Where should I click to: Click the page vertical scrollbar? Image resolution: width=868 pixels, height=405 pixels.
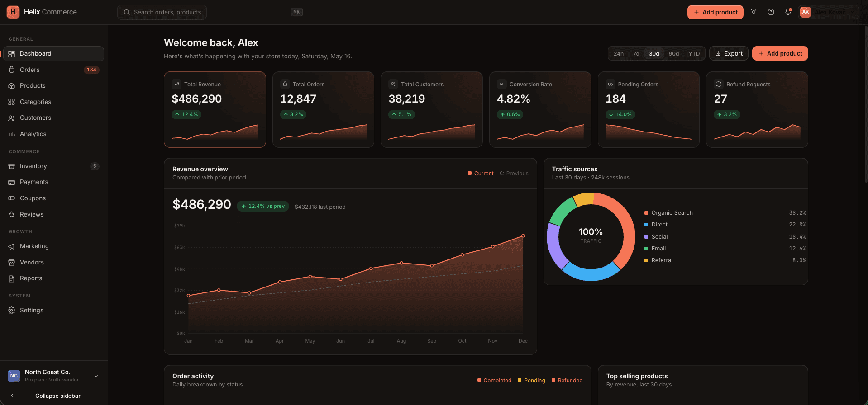(866, 104)
